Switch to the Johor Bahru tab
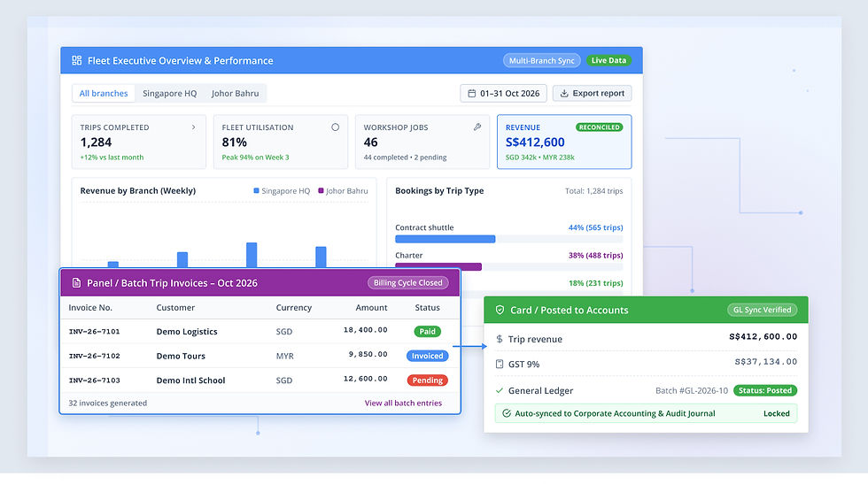 (x=235, y=94)
